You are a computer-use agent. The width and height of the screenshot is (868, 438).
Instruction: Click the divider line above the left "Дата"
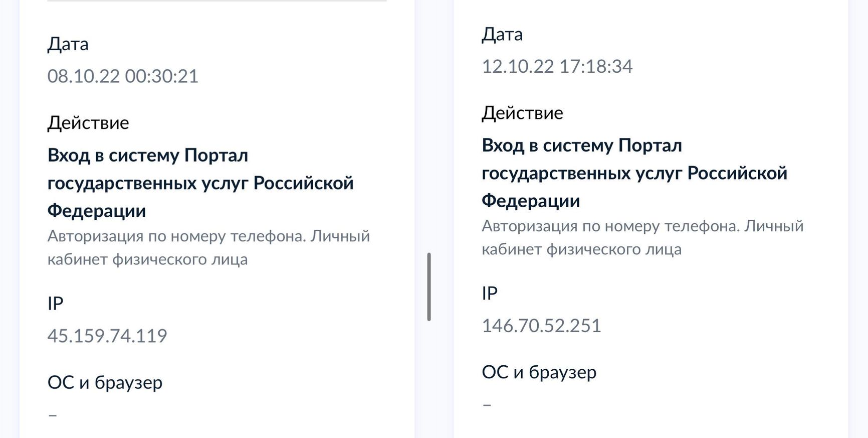(x=216, y=1)
